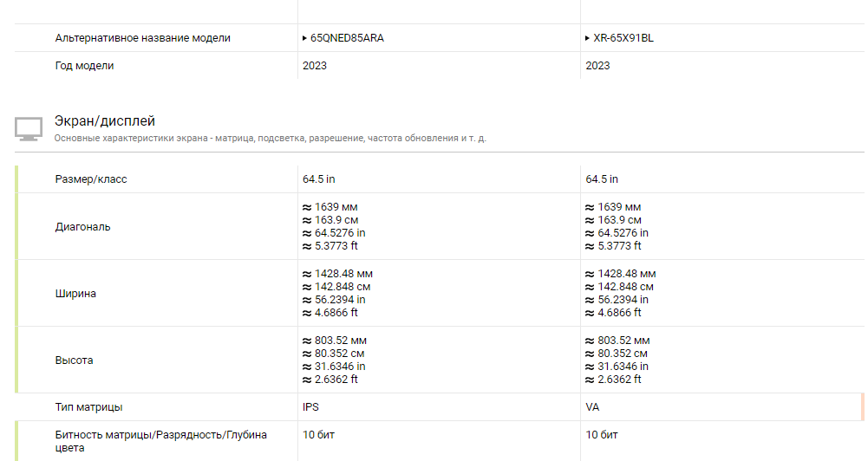Click the Альтернативное название модели label
The image size is (868, 461).
142,38
